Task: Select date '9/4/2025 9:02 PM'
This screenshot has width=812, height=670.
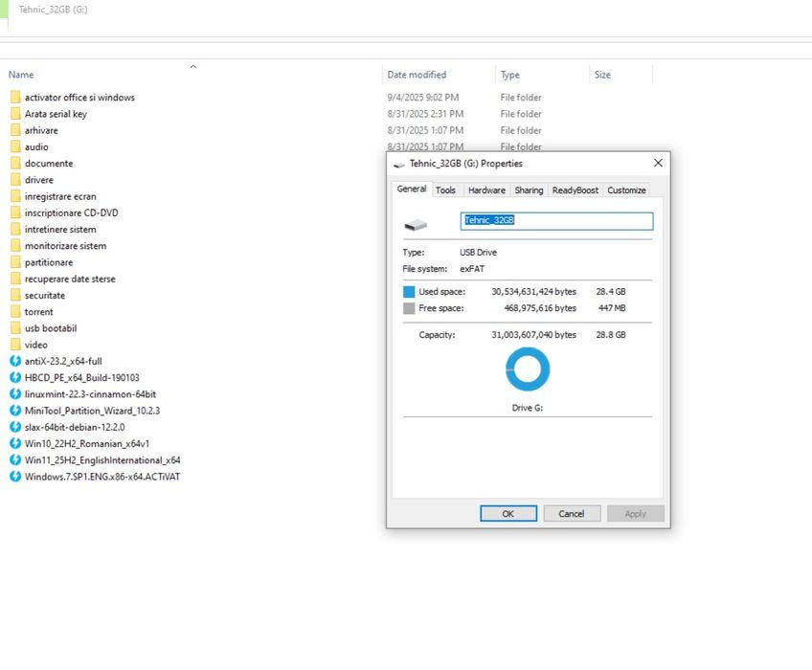Action: [423, 98]
